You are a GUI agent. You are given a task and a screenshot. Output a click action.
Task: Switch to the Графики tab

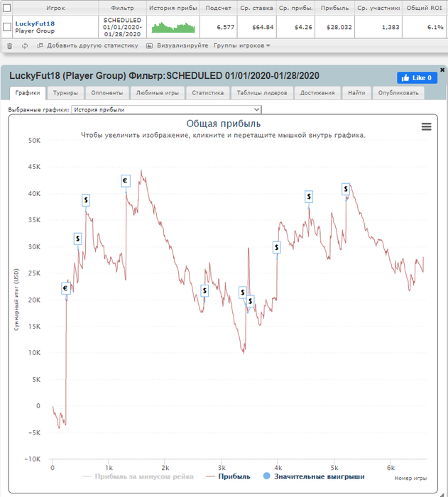coord(28,93)
